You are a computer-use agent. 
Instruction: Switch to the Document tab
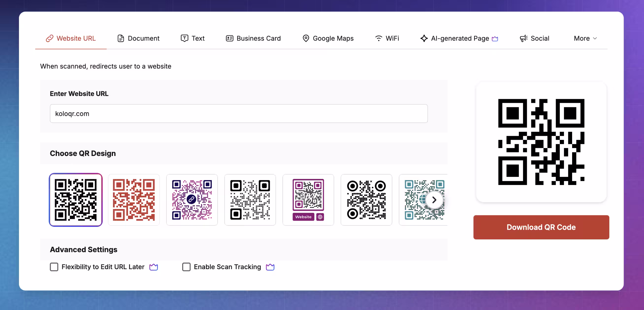138,38
